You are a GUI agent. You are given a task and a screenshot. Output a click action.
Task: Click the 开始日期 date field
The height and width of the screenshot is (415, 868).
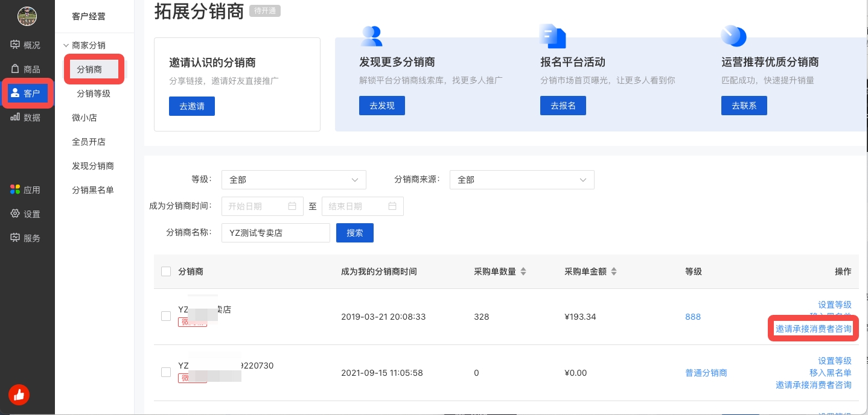pyautogui.click(x=263, y=206)
